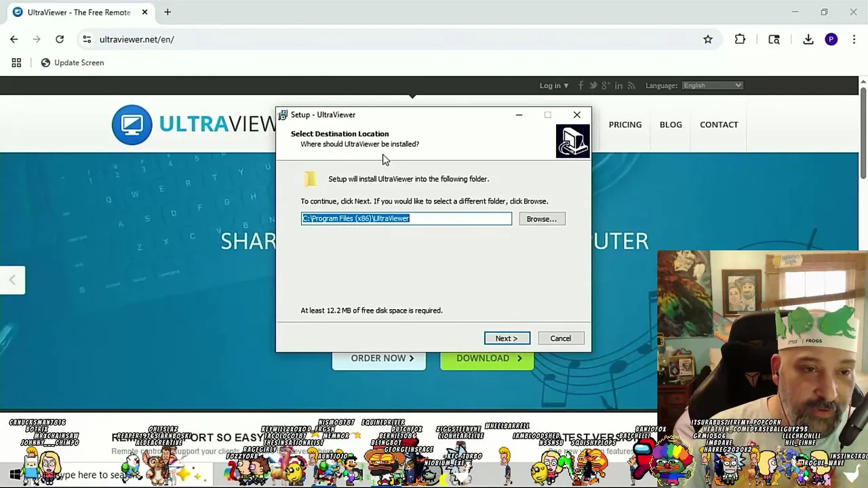Viewport: 868px width, 488px height.
Task: Open the PRICING menu item
Action: 625,125
